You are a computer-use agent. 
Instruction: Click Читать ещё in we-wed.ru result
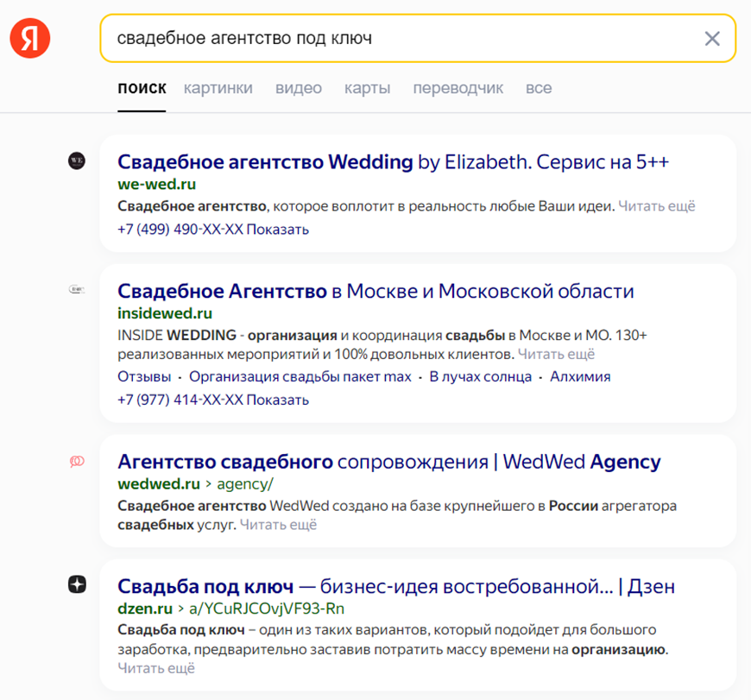click(657, 206)
